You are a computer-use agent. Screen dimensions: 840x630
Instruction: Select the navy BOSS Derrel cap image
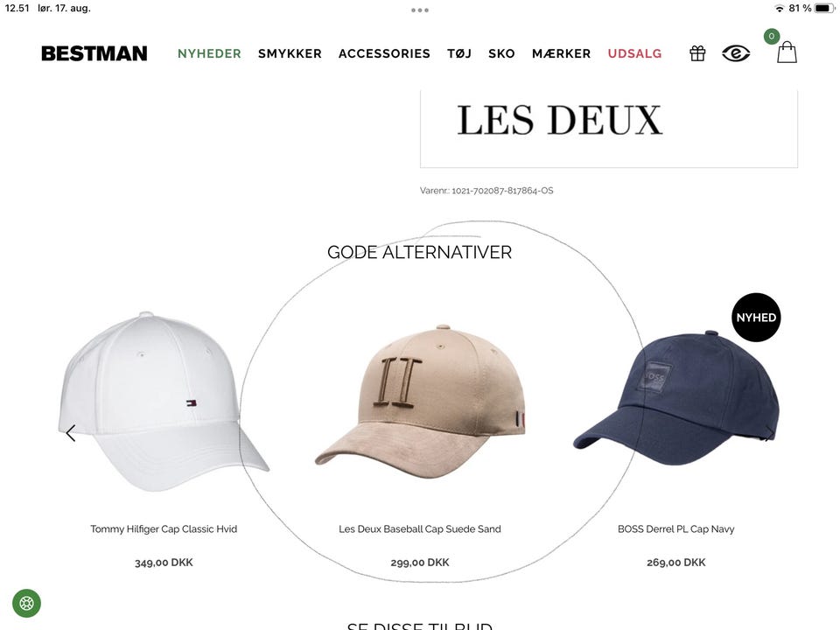coord(676,397)
